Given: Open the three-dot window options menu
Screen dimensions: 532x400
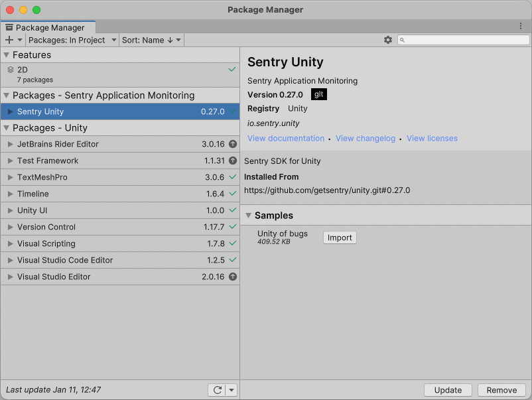Looking at the screenshot, I should click(521, 26).
